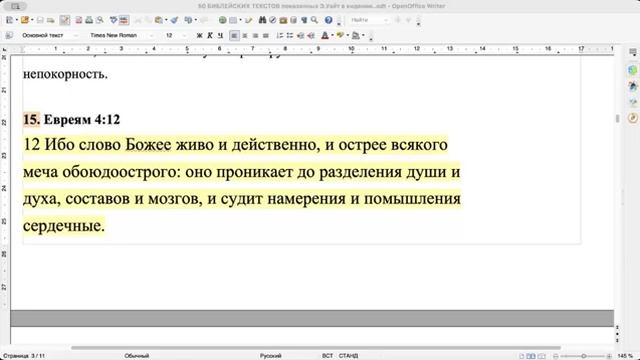Click the Print icon
640x360 pixels.
89,20
